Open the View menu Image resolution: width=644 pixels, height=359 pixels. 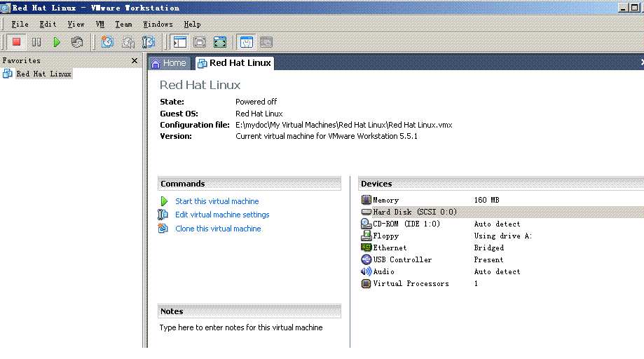(76, 25)
